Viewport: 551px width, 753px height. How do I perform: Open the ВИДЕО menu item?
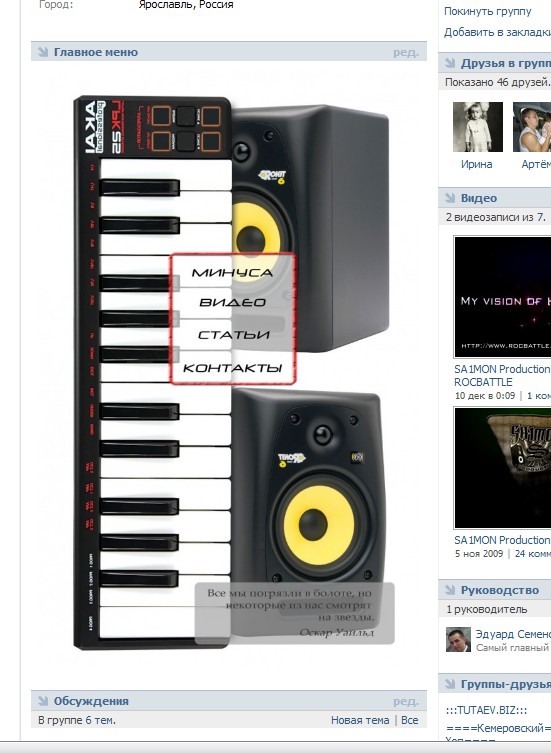[233, 303]
